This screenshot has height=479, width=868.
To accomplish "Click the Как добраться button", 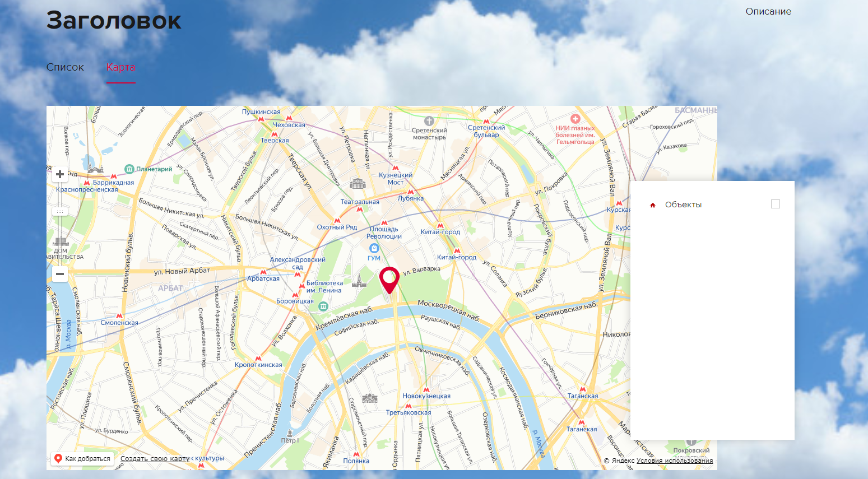I will (82, 459).
